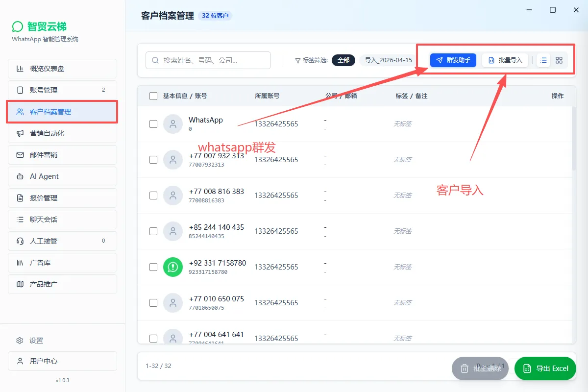Open 广告库 section
The image size is (588, 392).
[62, 263]
